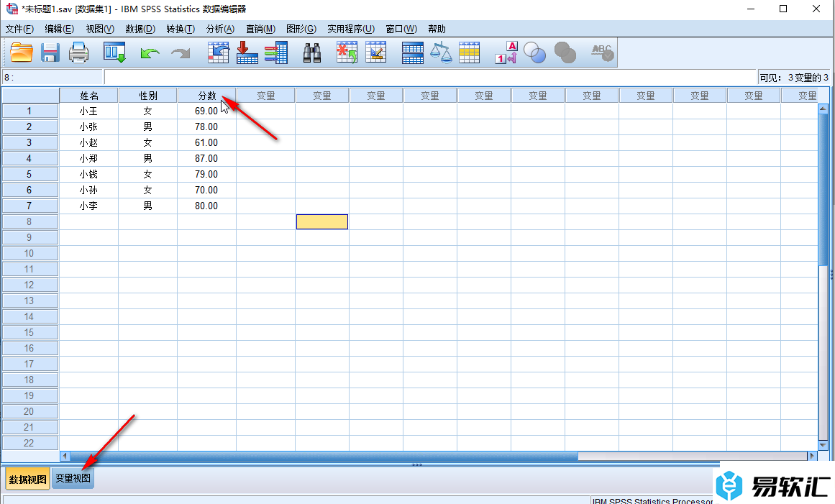The image size is (835, 504).
Task: Click the Go to case icon
Action: [219, 52]
